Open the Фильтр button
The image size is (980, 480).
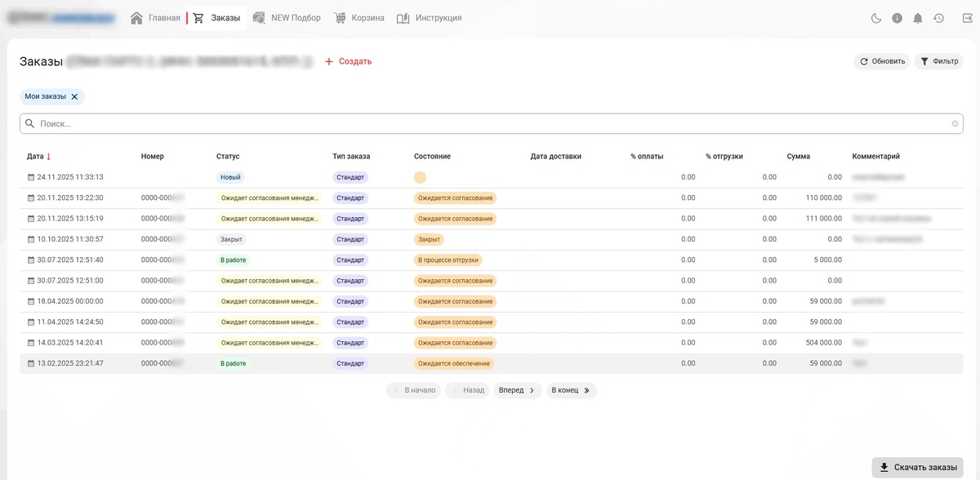click(938, 61)
